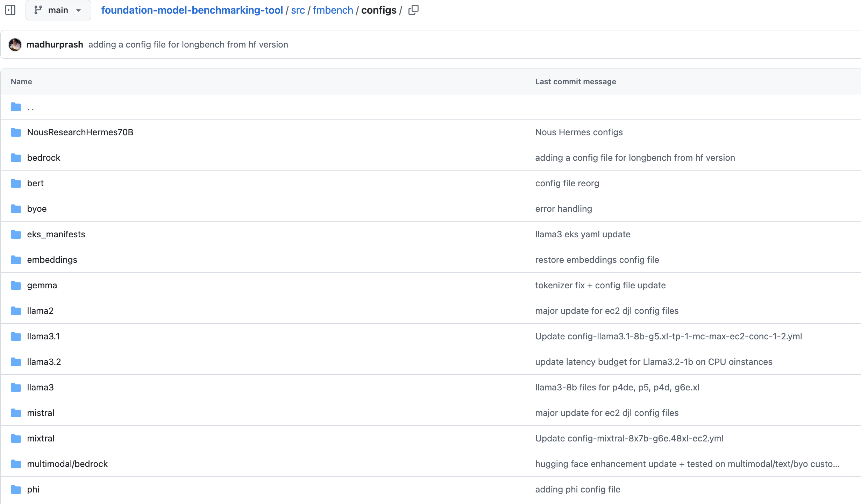Click the eks_manifests folder icon
Screen dimensions: 861x504
[x=16, y=234]
